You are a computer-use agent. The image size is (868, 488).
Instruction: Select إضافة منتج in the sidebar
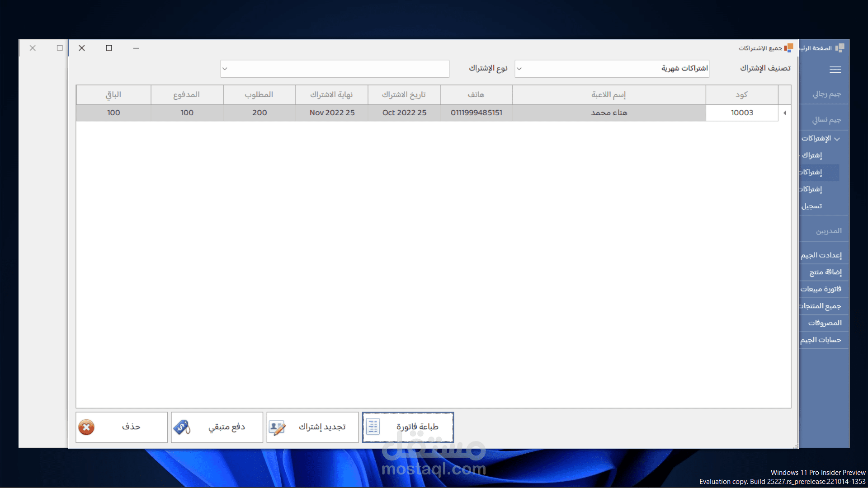coord(825,272)
